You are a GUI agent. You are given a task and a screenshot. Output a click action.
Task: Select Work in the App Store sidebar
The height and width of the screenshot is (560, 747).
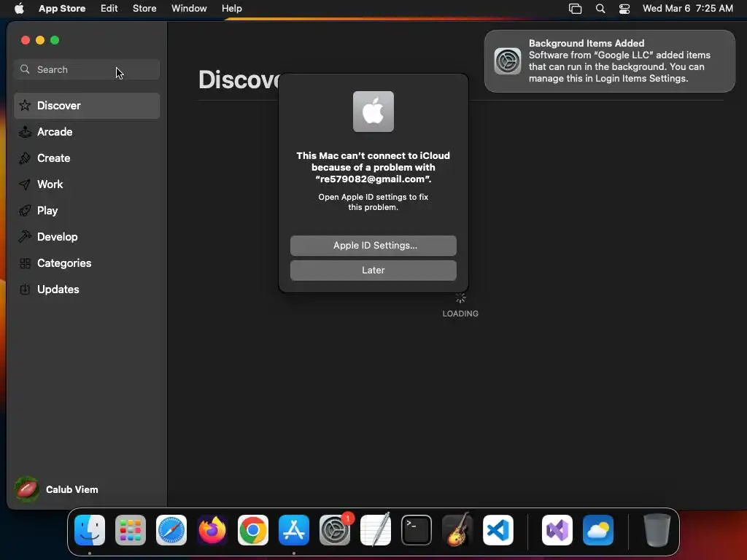[87, 184]
